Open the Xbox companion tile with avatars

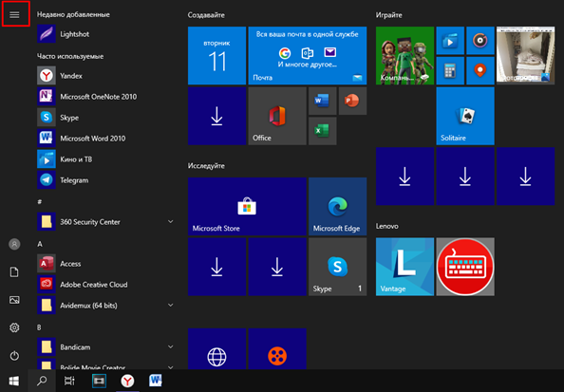(x=404, y=55)
